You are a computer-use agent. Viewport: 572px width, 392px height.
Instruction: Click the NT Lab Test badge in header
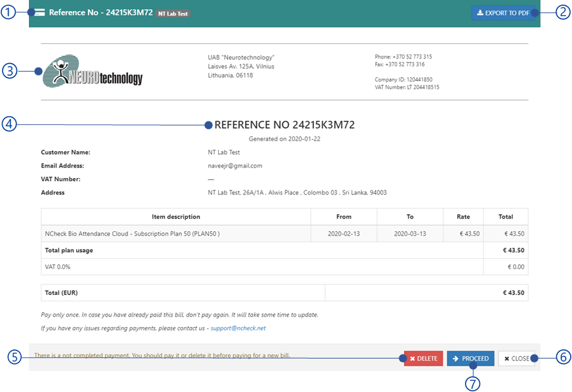[x=173, y=14]
